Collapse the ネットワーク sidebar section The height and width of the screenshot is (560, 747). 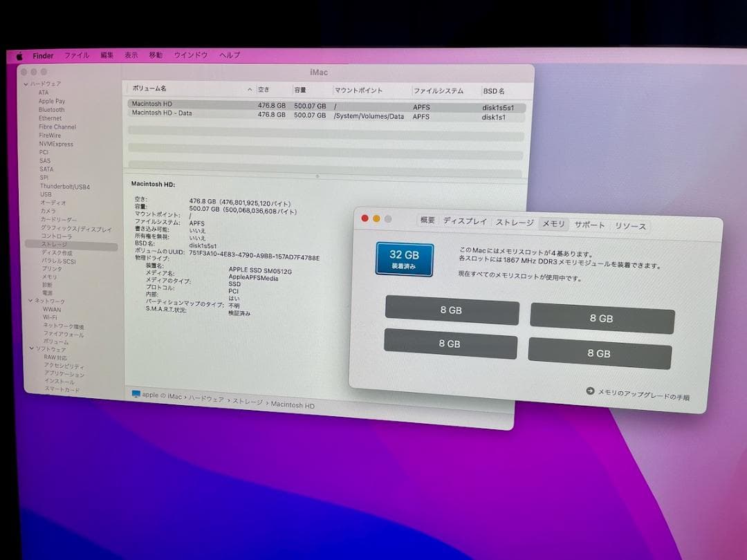point(30,301)
